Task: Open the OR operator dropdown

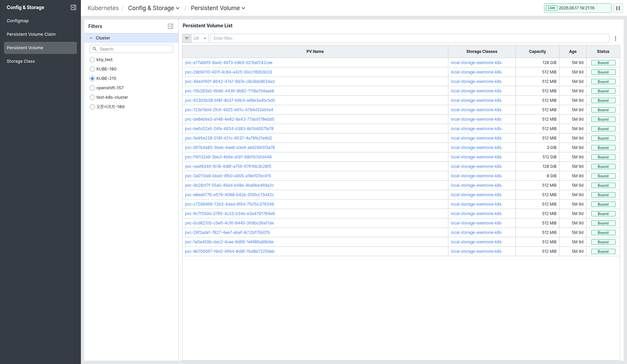Action: [200, 38]
